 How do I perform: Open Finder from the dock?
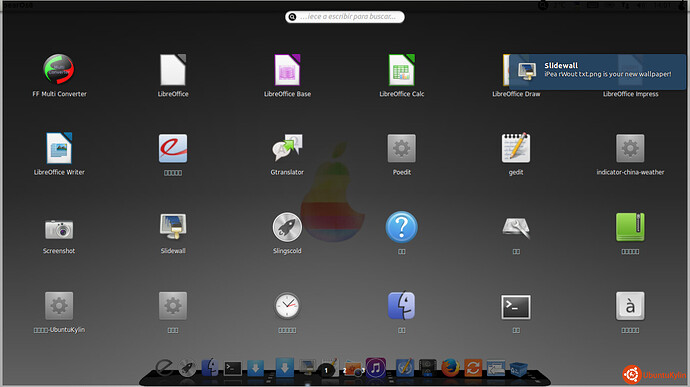(x=210, y=367)
